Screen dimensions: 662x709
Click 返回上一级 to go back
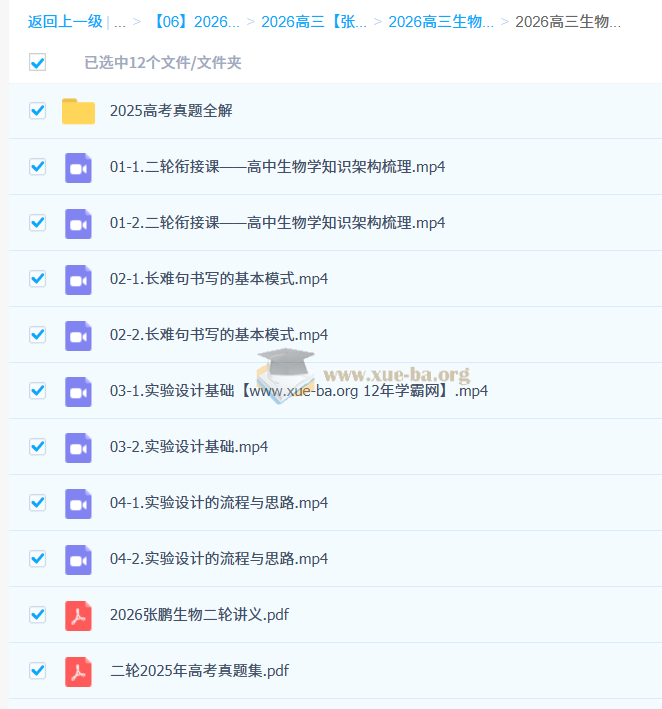pyautogui.click(x=64, y=22)
